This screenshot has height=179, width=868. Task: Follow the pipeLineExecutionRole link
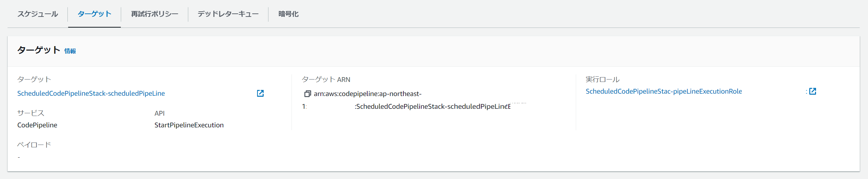click(664, 91)
